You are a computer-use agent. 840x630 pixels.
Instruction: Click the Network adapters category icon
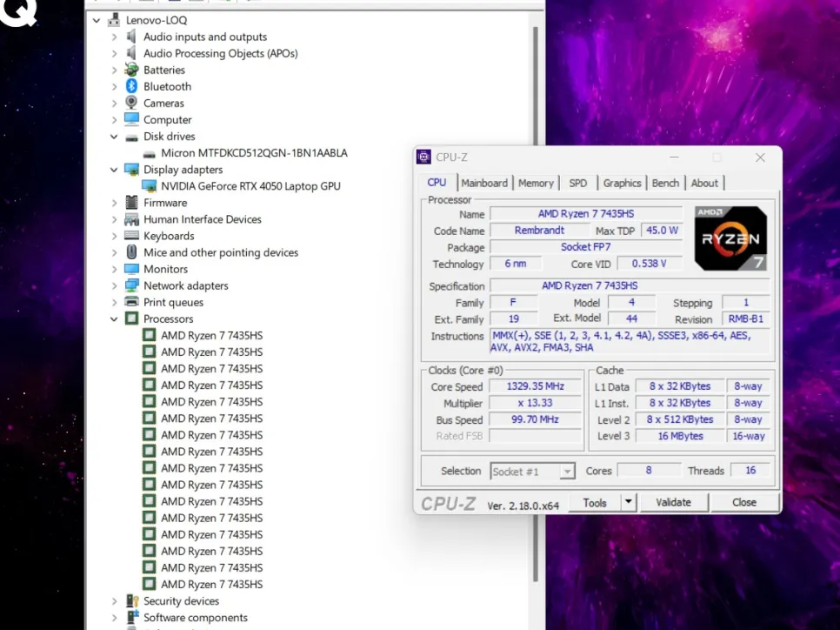132,285
